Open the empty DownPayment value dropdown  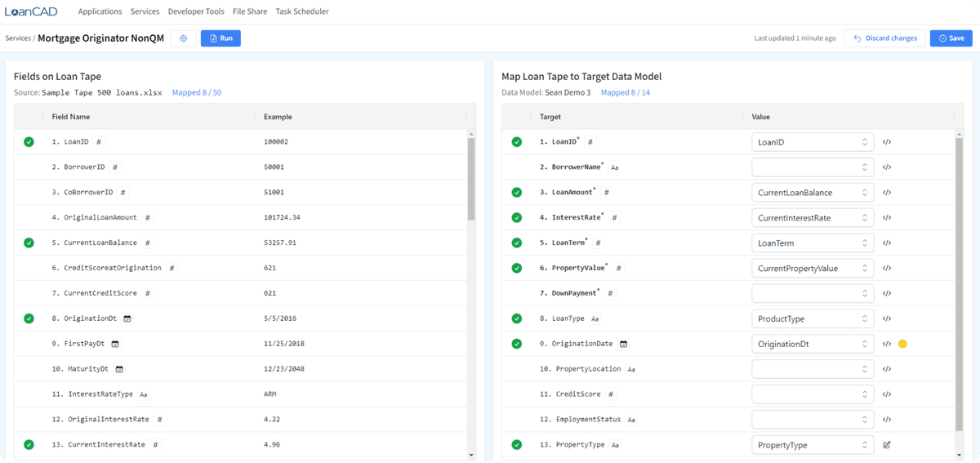pos(812,293)
